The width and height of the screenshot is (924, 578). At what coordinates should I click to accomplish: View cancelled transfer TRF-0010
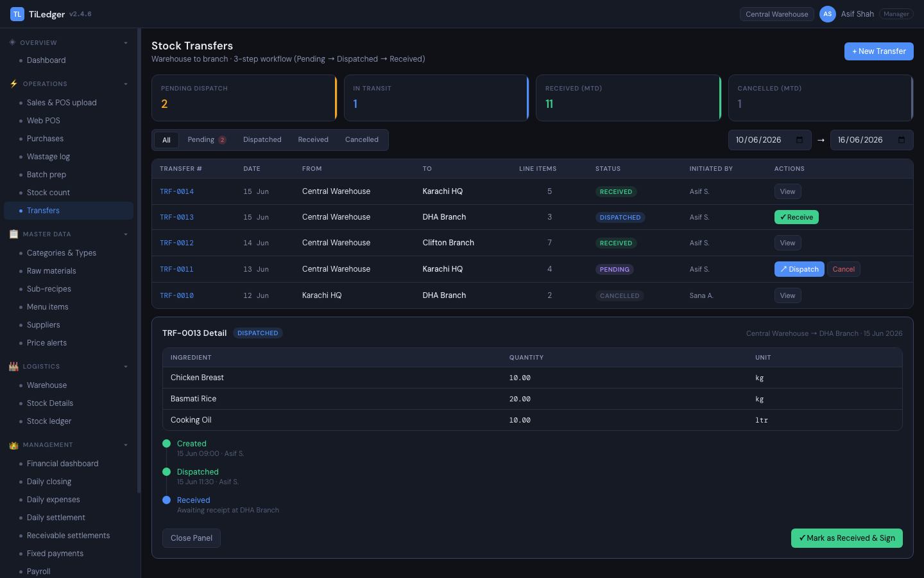pos(787,295)
